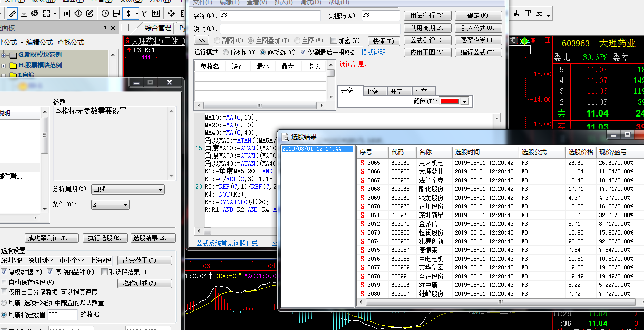
Task: Click the 改变范围 button
Action: click(144, 260)
